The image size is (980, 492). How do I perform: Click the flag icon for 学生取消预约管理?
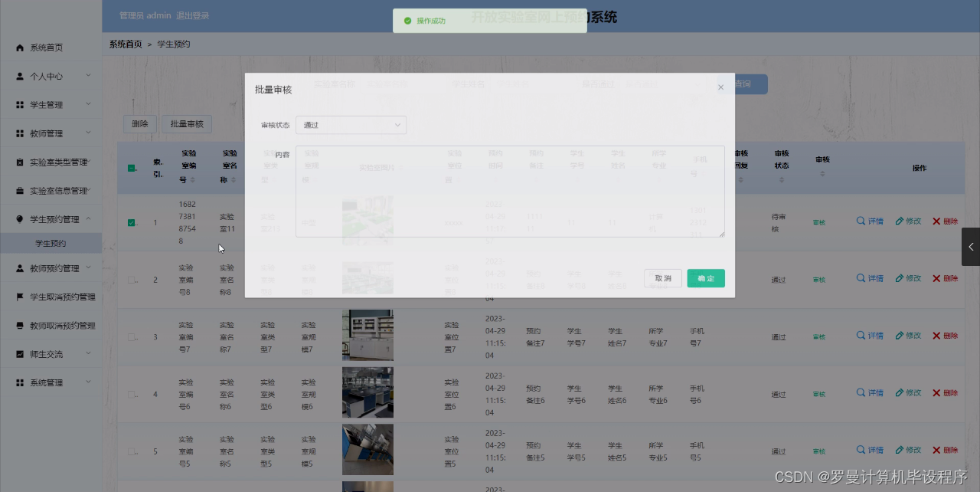point(18,296)
